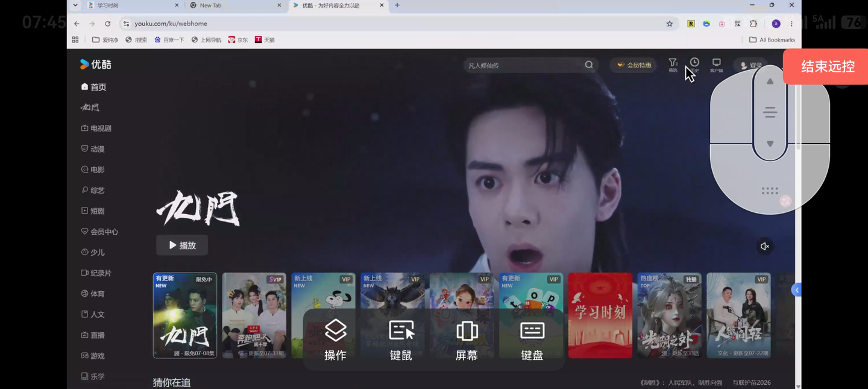Open a new browser tab
This screenshot has height=389, width=868.
pos(397,5)
